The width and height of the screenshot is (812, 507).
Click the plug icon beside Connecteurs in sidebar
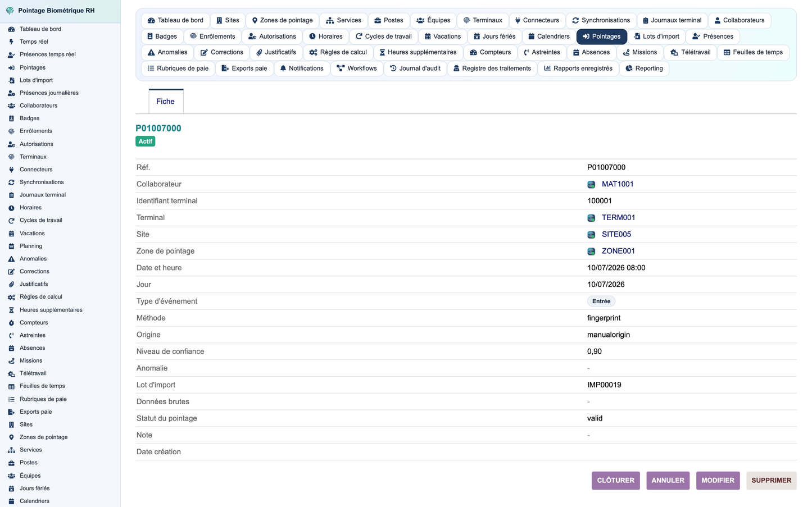point(11,170)
